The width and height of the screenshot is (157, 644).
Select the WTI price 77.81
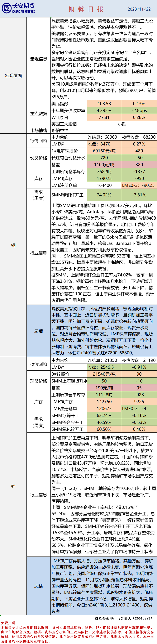pyautogui.click(x=104, y=117)
